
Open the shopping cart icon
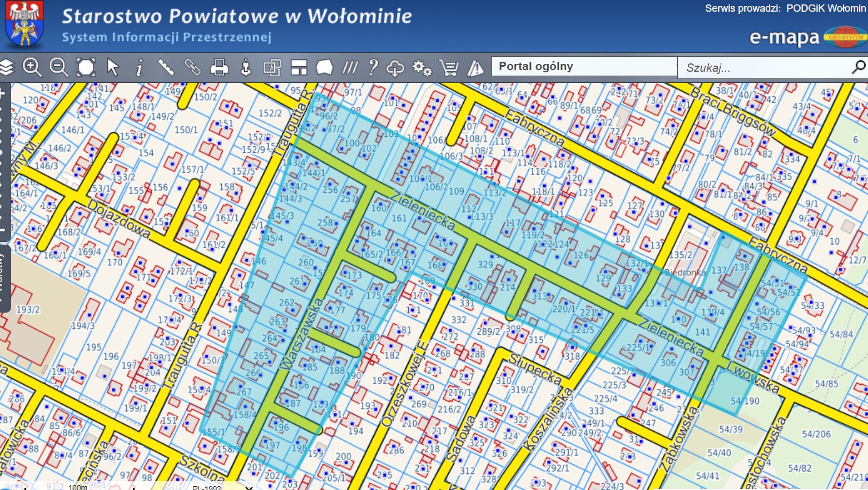click(x=448, y=68)
